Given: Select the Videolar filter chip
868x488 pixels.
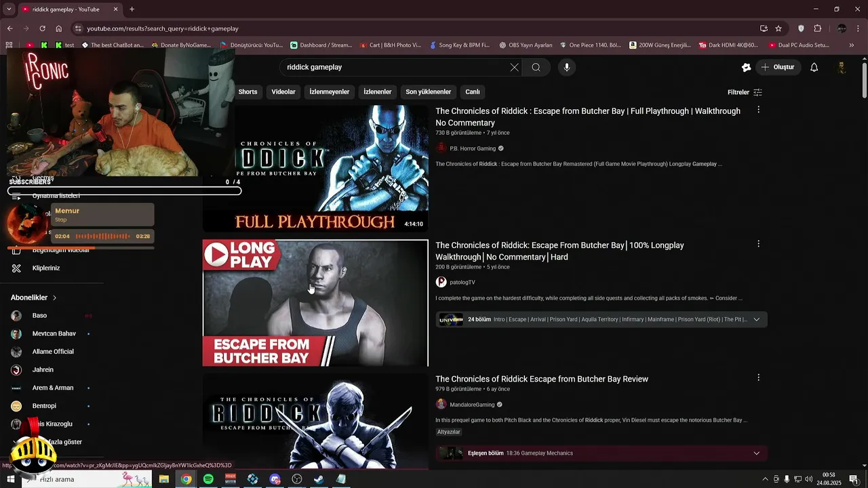Looking at the screenshot, I should click(x=283, y=91).
